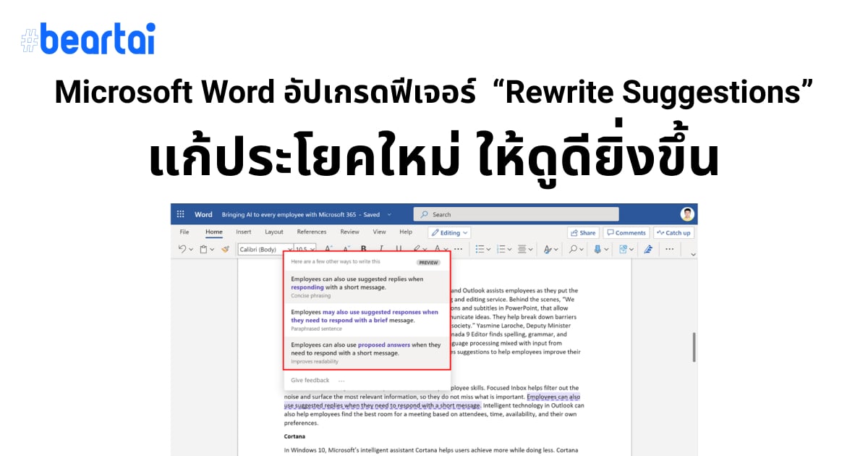Click the Cortana heading in the document
The image size is (868, 456).
(x=296, y=436)
